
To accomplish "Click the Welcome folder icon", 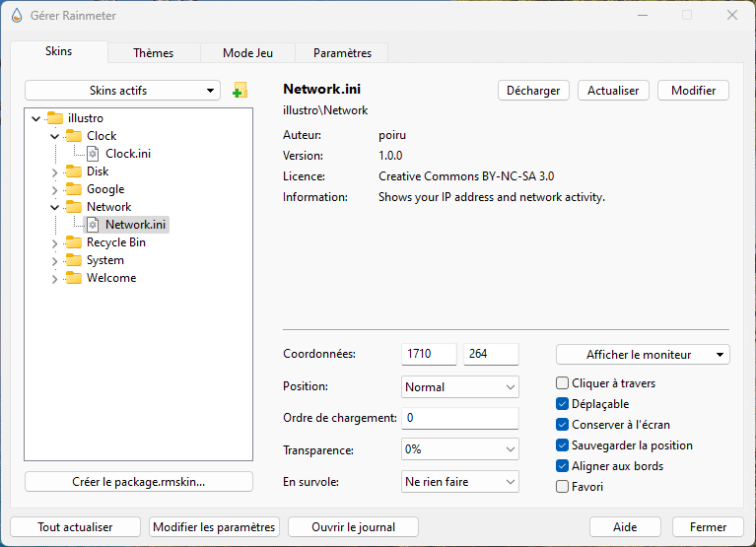I will tap(74, 278).
